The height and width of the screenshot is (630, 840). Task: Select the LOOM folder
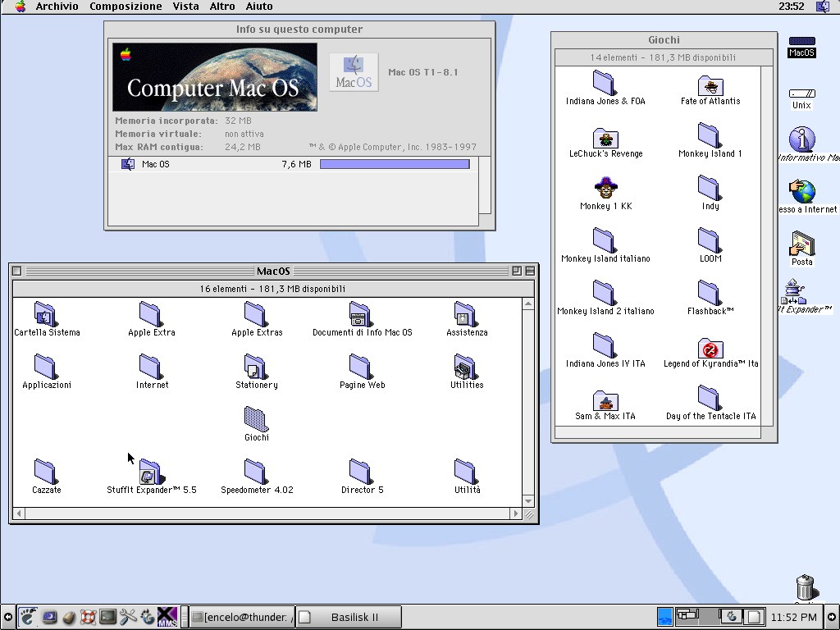710,246
